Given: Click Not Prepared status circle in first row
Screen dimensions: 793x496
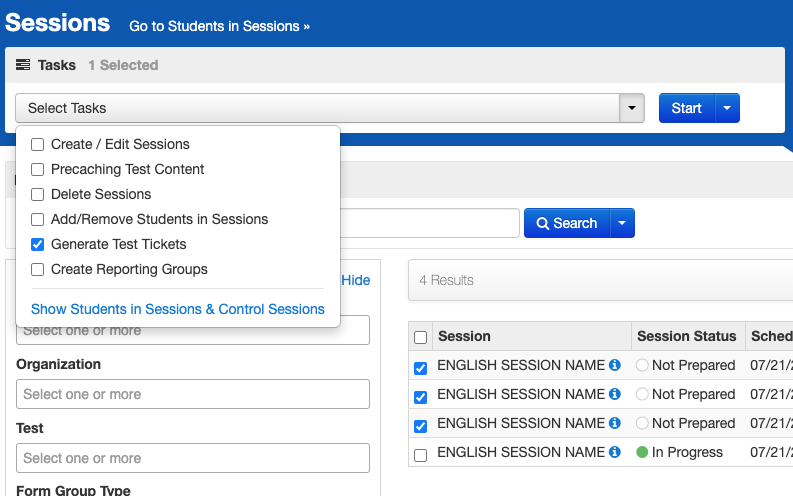Looking at the screenshot, I should 642,366.
